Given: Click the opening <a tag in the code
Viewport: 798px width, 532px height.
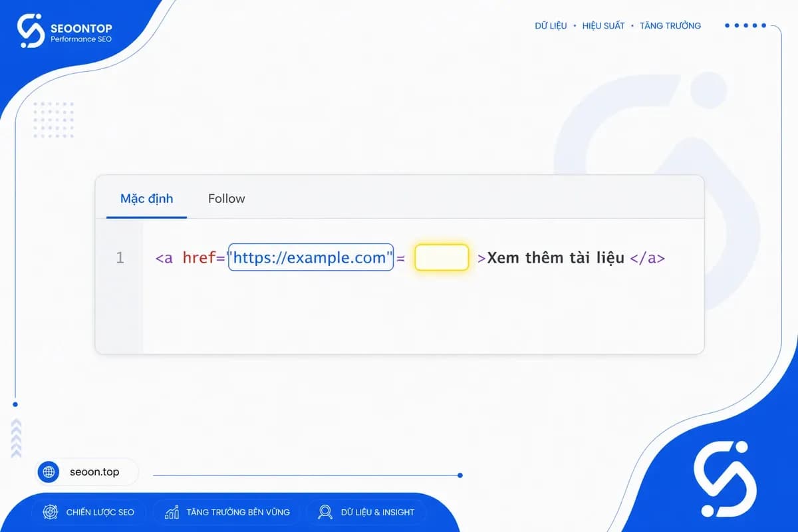Looking at the screenshot, I should coord(164,258).
